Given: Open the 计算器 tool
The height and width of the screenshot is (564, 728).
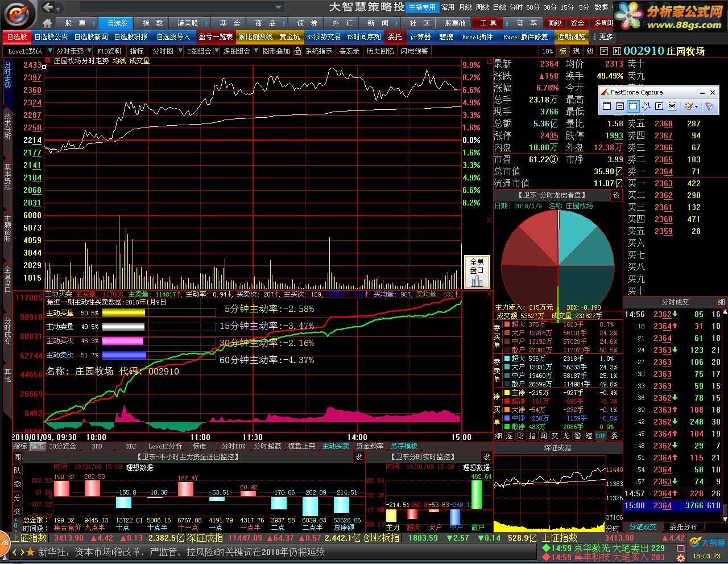Looking at the screenshot, I should point(420,36).
